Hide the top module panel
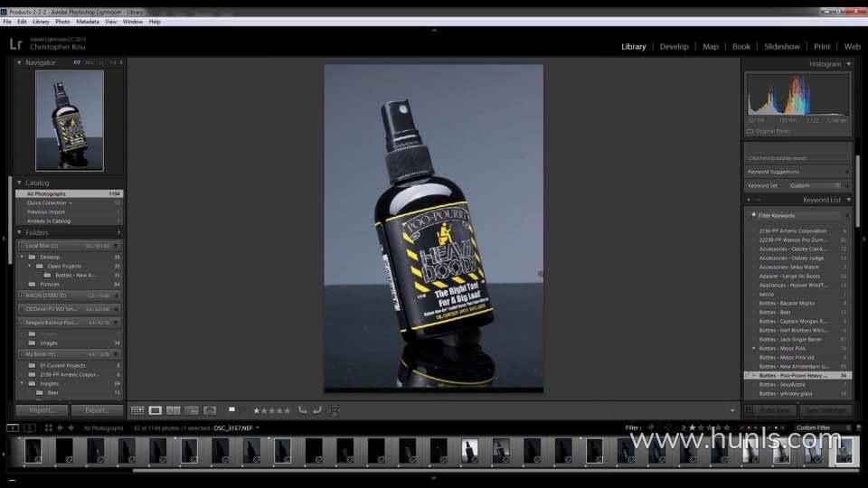The height and width of the screenshot is (488, 868). coord(434,30)
